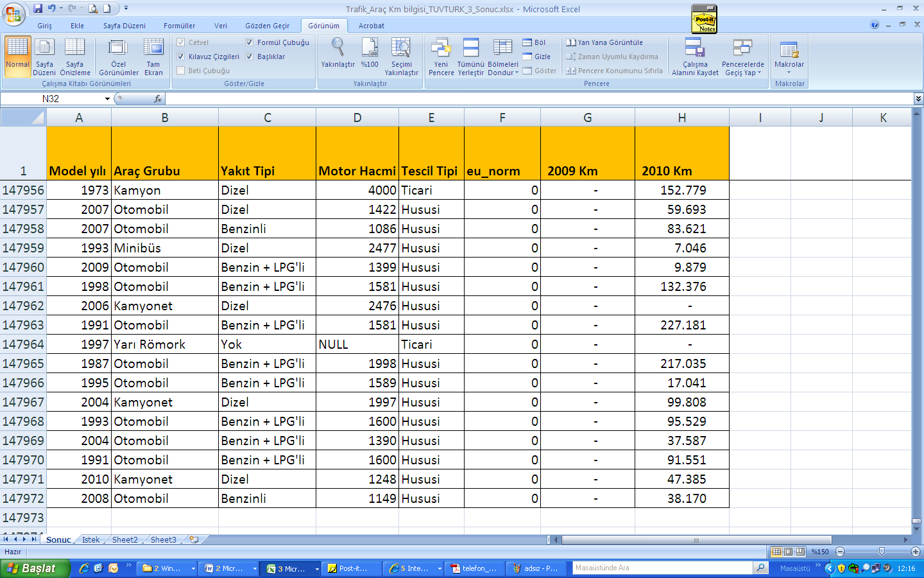The height and width of the screenshot is (578, 924).
Task: Click the Başlat start button
Action: 35,568
